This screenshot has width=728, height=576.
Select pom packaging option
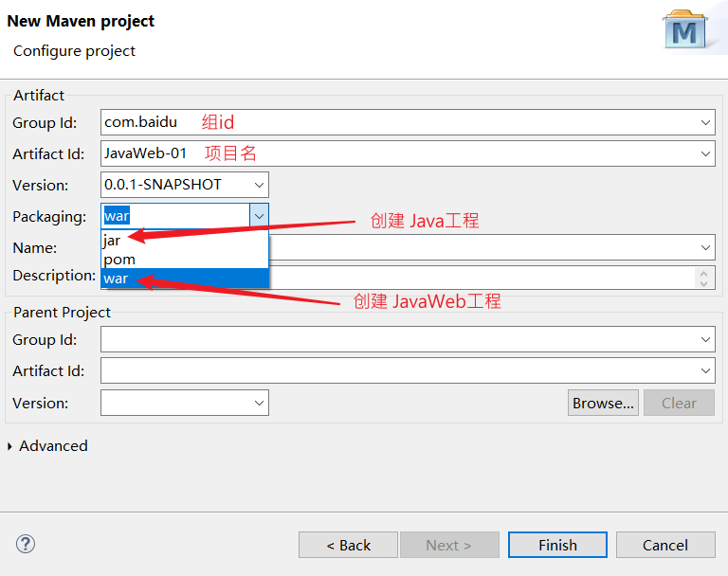pos(184,260)
